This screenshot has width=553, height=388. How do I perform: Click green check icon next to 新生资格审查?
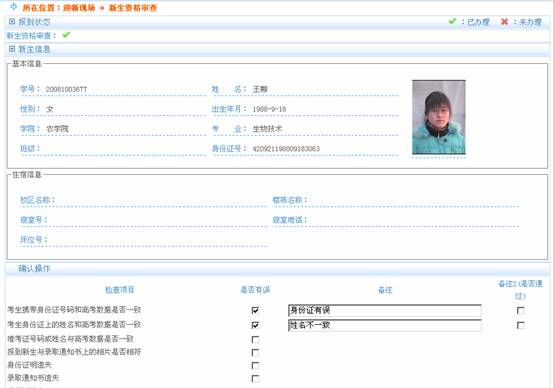[66, 35]
